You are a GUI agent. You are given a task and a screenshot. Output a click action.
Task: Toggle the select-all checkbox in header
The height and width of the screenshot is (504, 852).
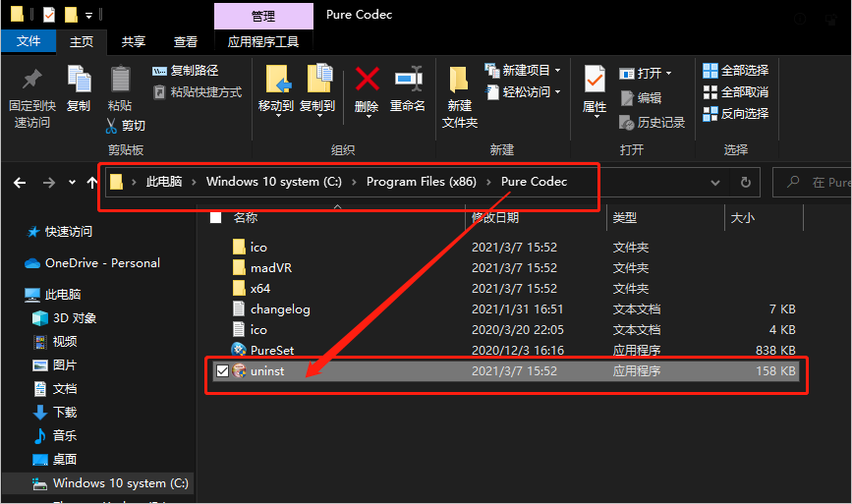(216, 218)
